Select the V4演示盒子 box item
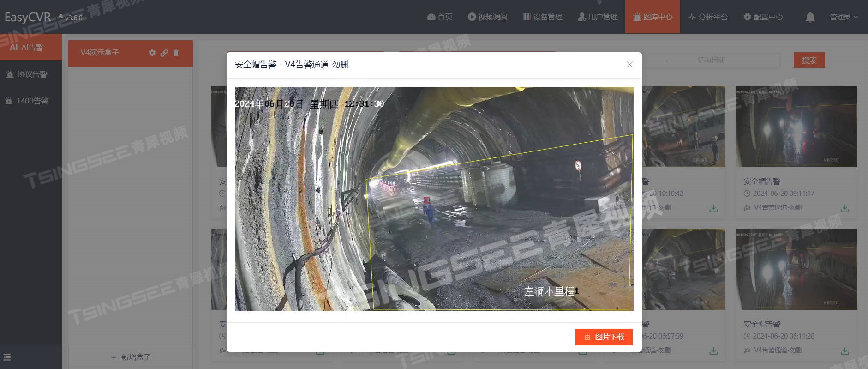Image resolution: width=868 pixels, height=369 pixels. coord(131,53)
